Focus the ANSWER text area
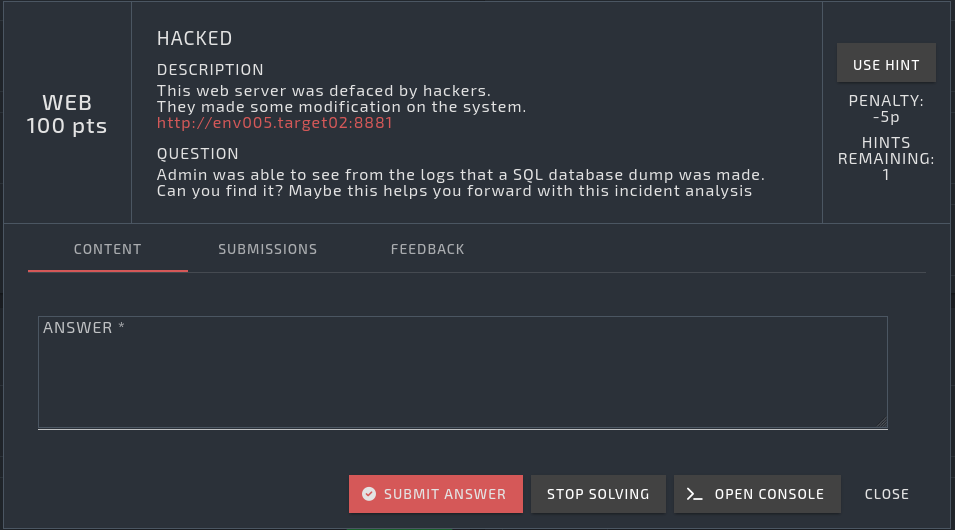955x530 pixels. pyautogui.click(x=462, y=372)
